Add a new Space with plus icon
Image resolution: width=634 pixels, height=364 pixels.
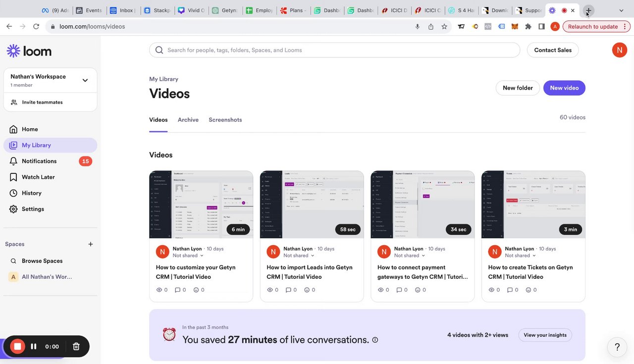click(x=91, y=244)
